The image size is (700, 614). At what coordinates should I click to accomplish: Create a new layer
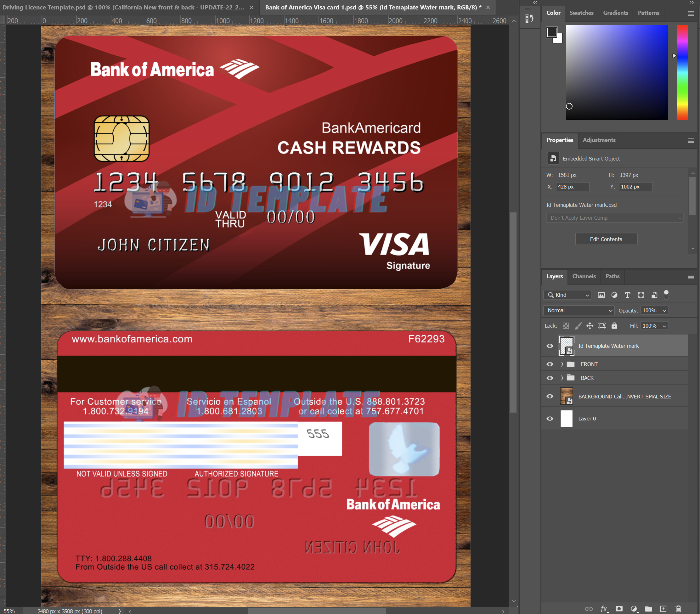663,609
